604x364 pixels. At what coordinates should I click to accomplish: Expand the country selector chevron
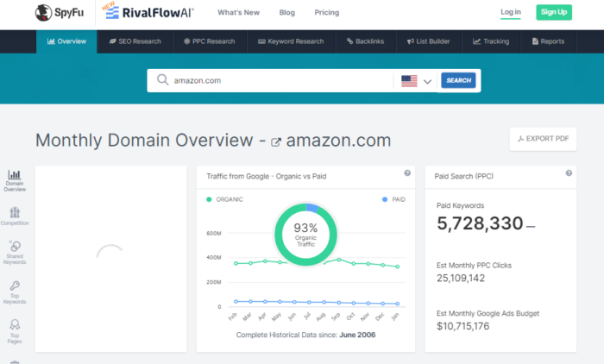pos(427,81)
